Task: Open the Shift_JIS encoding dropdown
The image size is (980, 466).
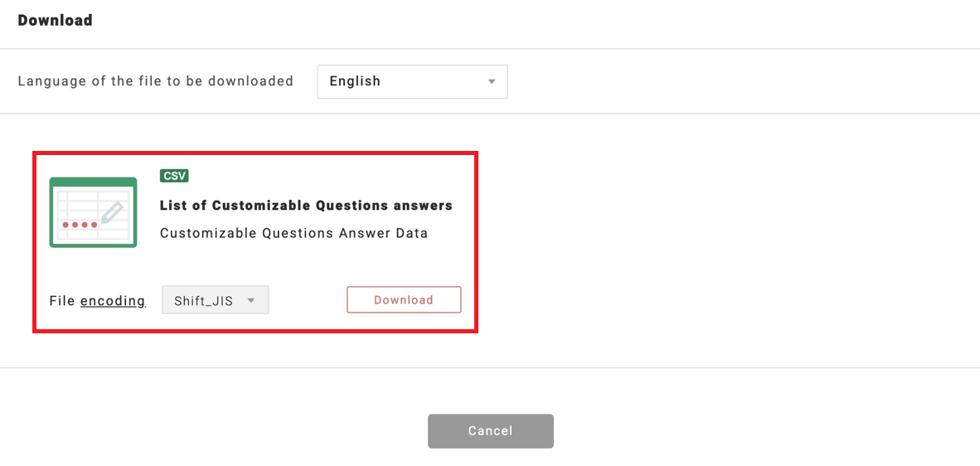Action: click(x=216, y=300)
